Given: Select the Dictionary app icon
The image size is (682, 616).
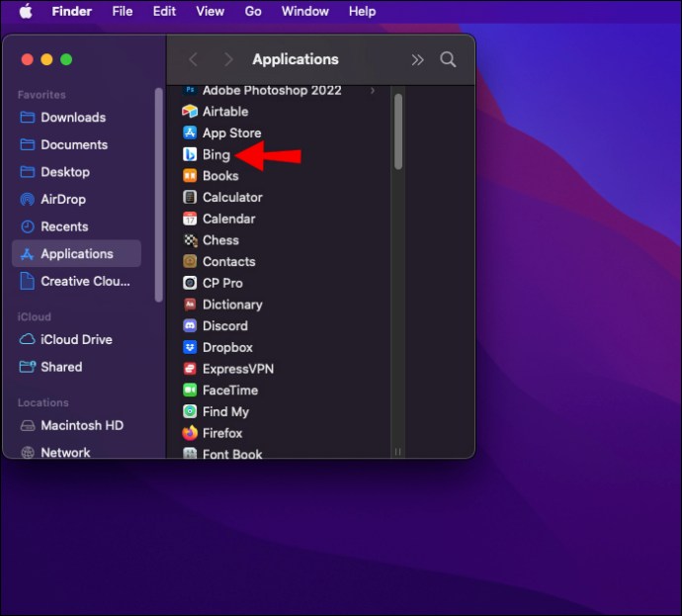Looking at the screenshot, I should click(190, 305).
